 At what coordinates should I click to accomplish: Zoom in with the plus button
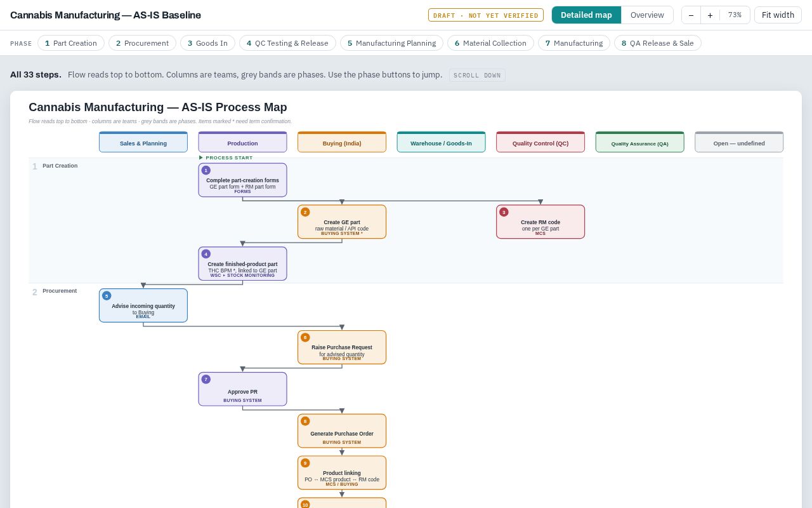pos(710,15)
